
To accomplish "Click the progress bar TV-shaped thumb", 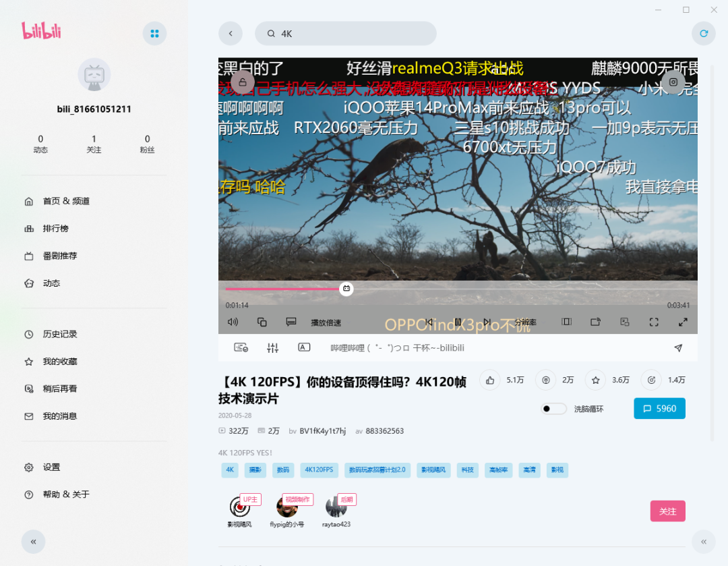I will point(346,289).
